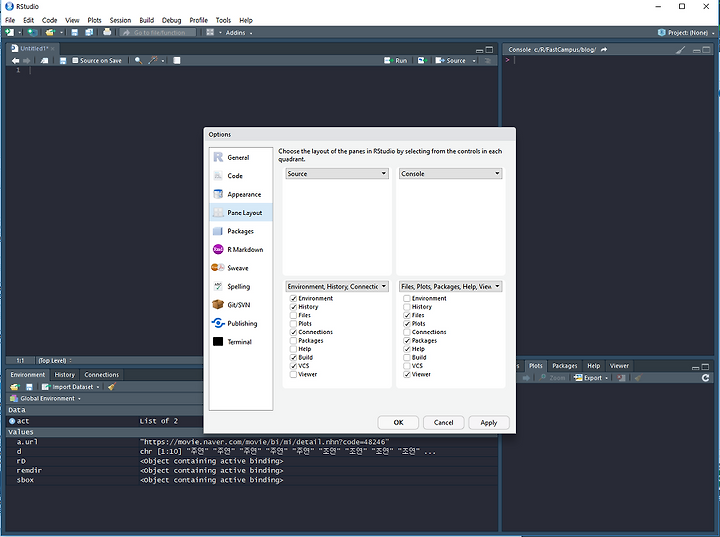Screen dimensions: 720x537
Task: Open the Global Environment dropdown
Action: [x=45, y=398]
